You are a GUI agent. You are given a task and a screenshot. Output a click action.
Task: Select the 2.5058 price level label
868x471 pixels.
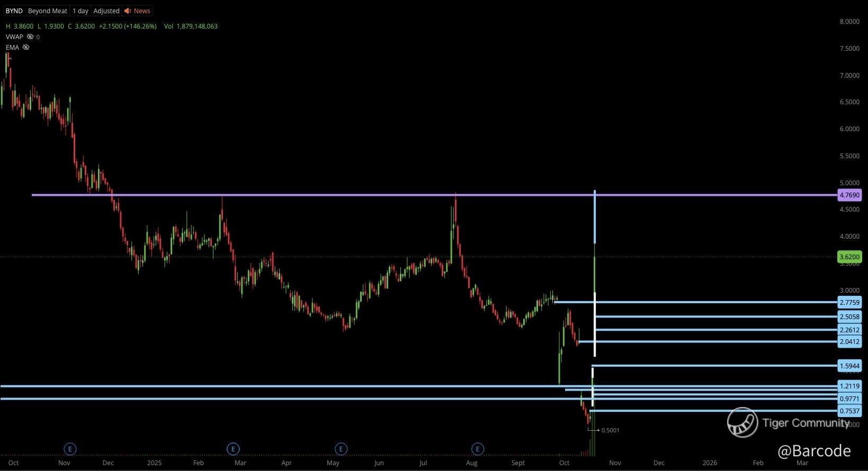click(849, 317)
